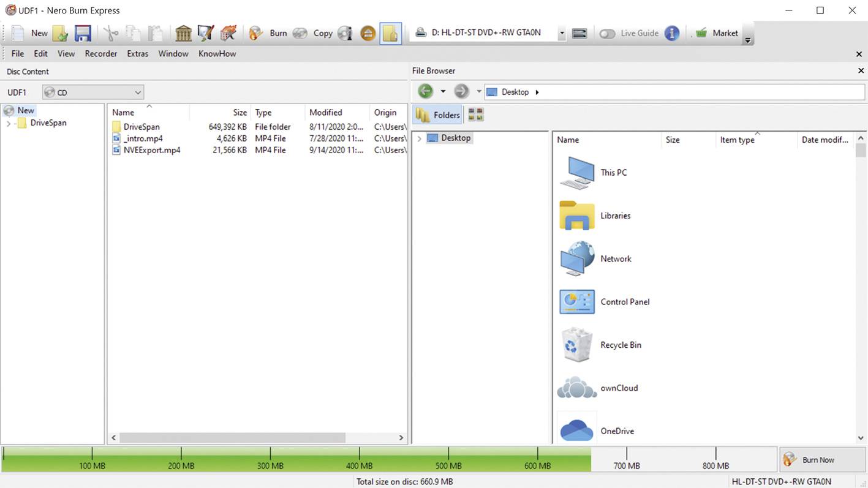This screenshot has width=868, height=488.
Task: Open the KnowHow menu
Action: pyautogui.click(x=217, y=53)
